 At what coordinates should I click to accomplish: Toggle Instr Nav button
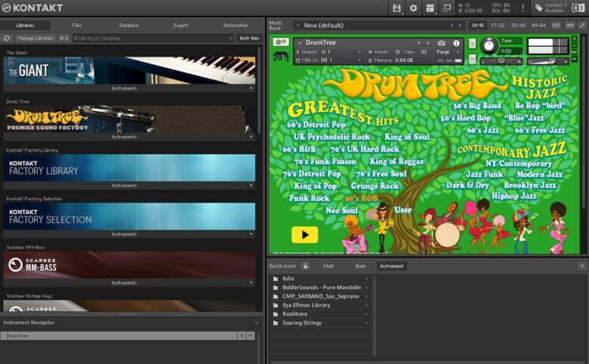249,38
